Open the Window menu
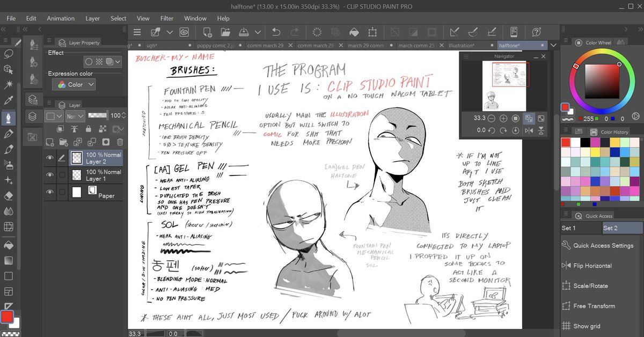Screen dimensions: 644x337 195,18
